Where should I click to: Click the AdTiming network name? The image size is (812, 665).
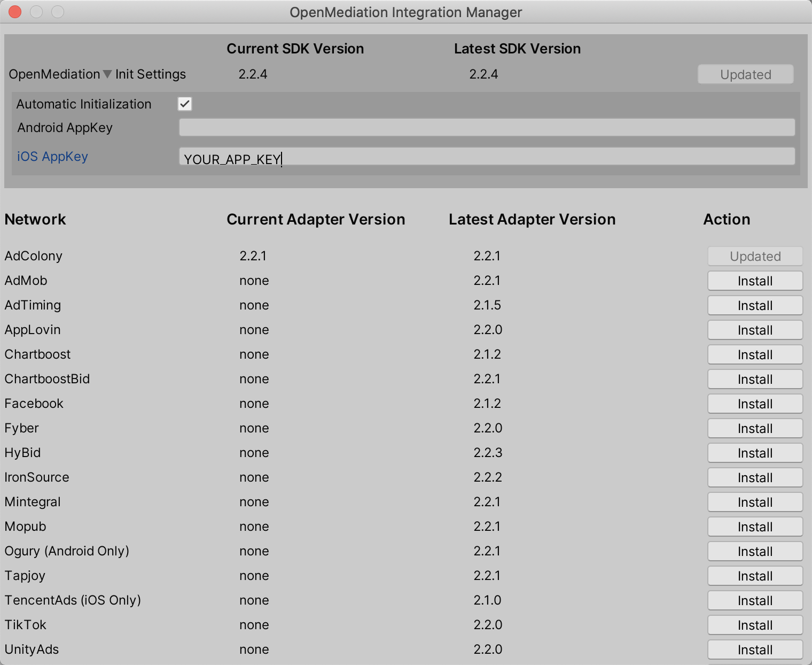33,305
